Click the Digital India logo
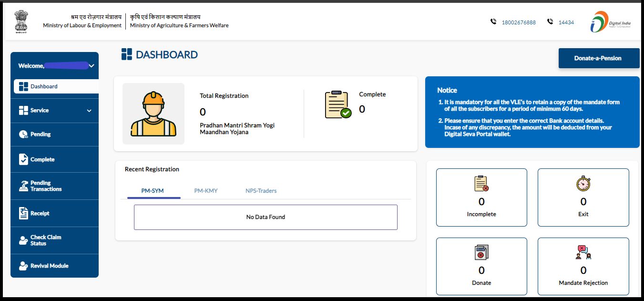 [x=611, y=21]
